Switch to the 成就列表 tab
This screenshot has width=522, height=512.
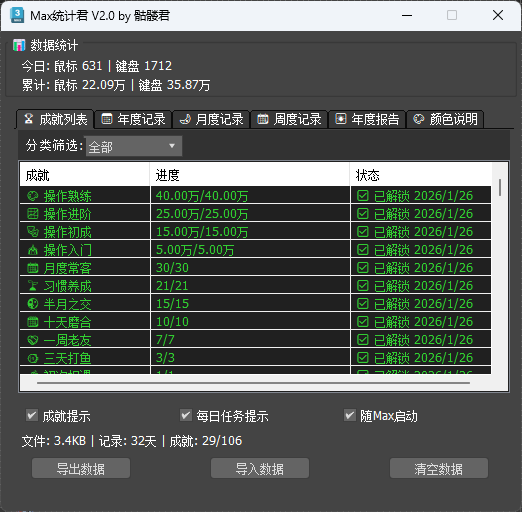pyautogui.click(x=55, y=119)
